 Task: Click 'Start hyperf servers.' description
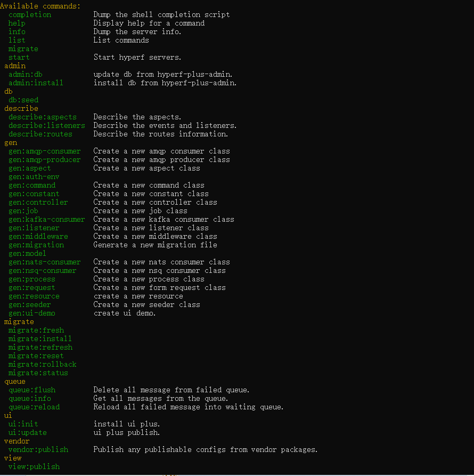click(x=137, y=57)
